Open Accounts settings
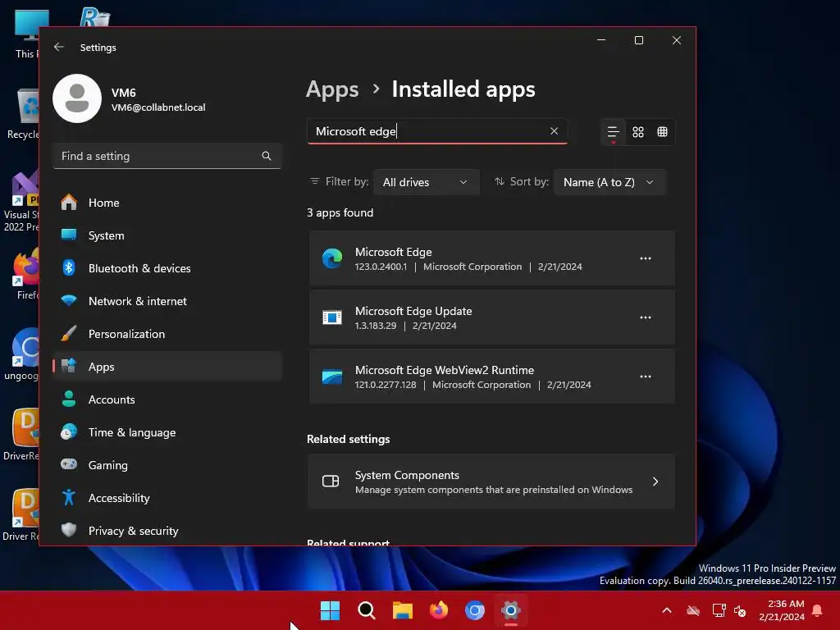 tap(167, 399)
